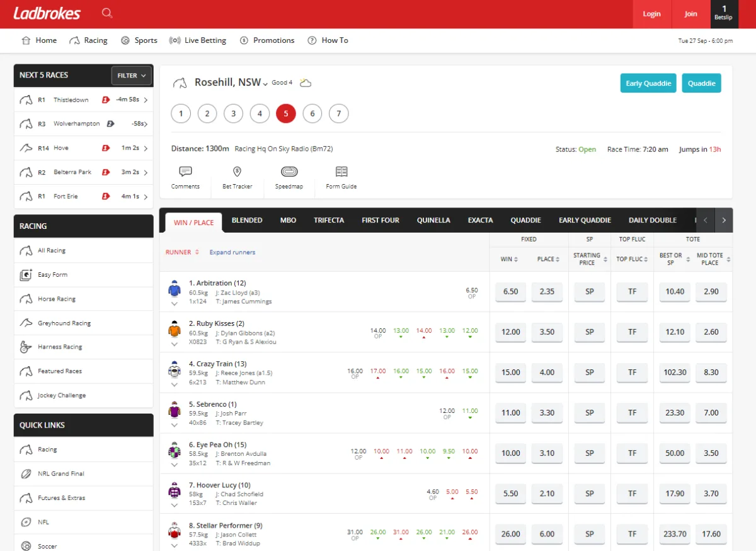Open the Filter dropdown for next races
Viewport: 756px width, 551px height.
pos(132,75)
